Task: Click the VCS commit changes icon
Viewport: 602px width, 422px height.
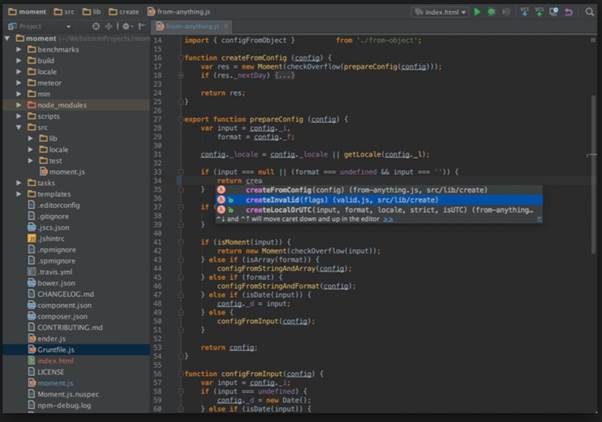Action: (x=539, y=12)
